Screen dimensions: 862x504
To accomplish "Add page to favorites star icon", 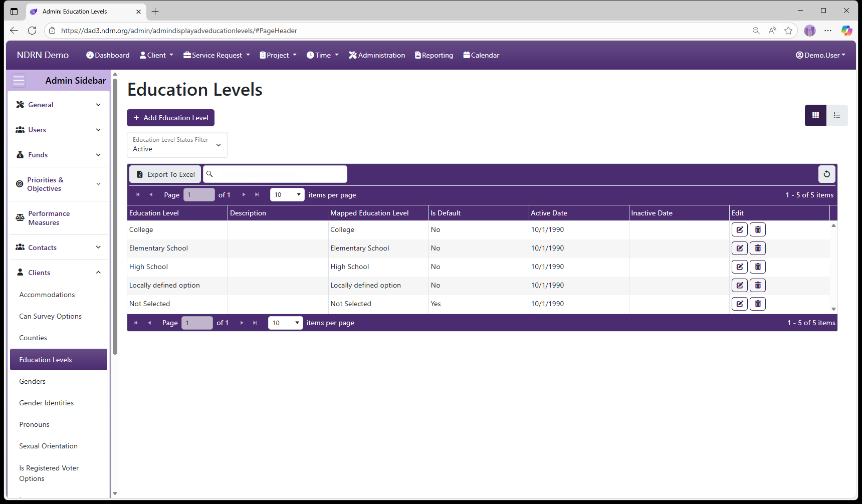I will 788,31.
